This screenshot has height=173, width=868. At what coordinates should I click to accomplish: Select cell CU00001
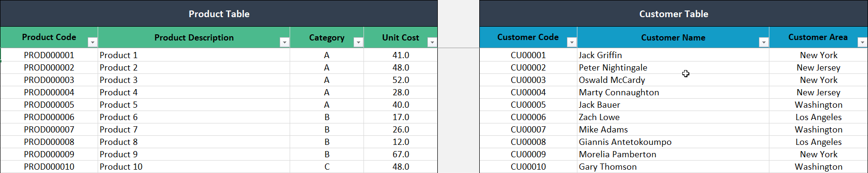click(x=528, y=55)
